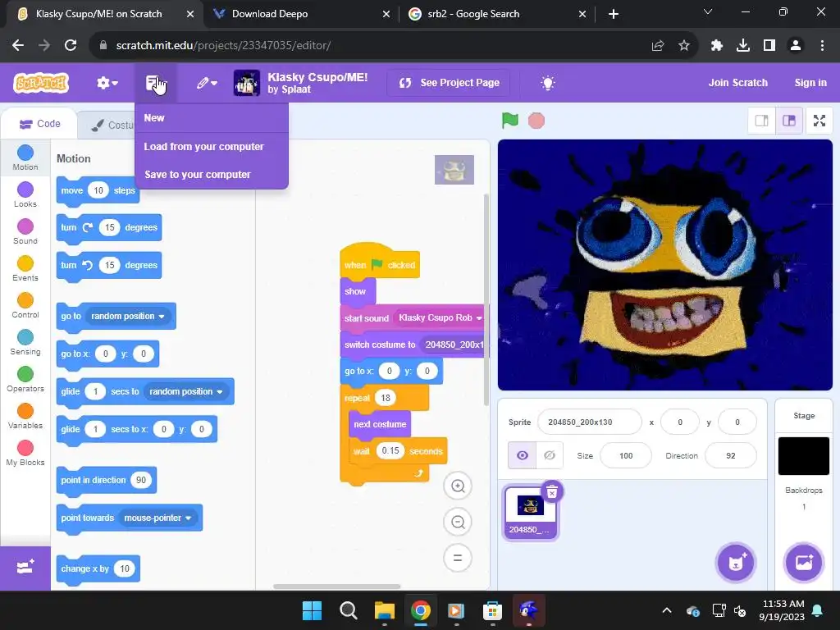840x630 pixels.
Task: Click the sprite name field
Action: 589,422
